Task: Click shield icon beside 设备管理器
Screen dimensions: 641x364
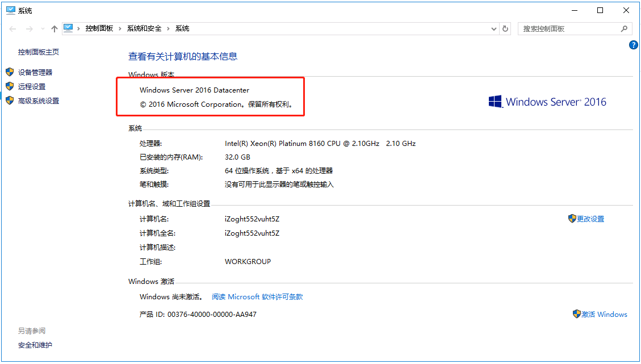Action: (10, 72)
